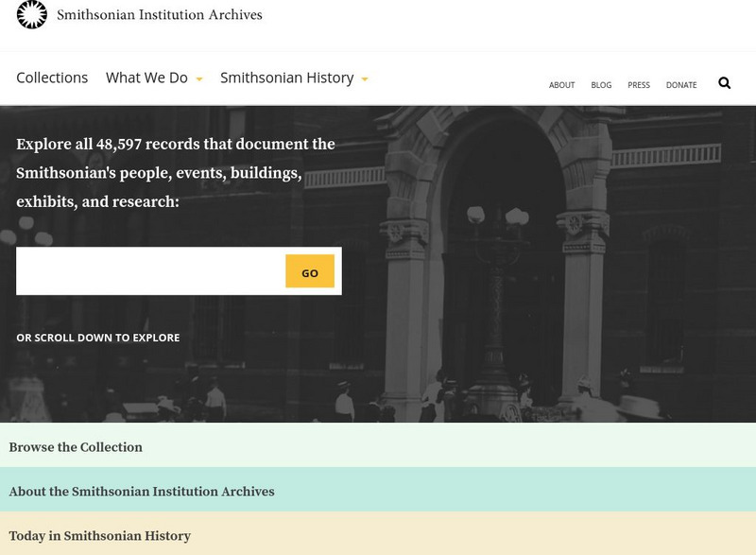Select Smithsonian History in the navigation bar
This screenshot has width=756, height=555.
click(288, 78)
